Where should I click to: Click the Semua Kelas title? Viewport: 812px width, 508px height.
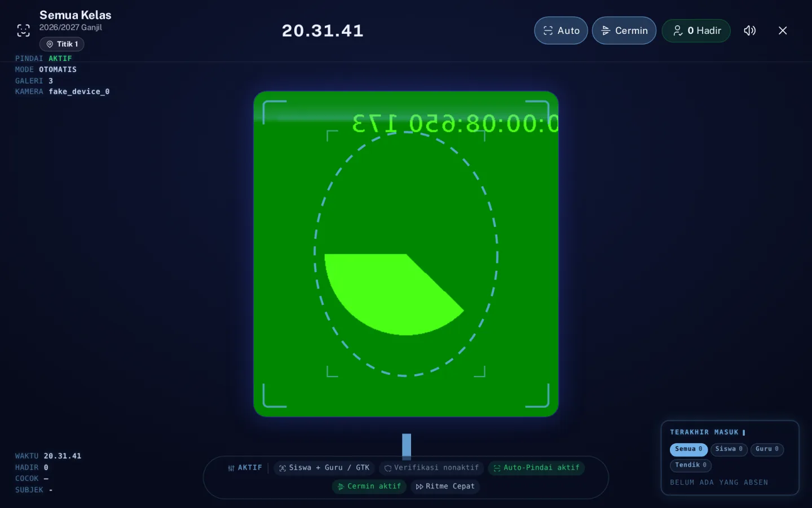(x=76, y=15)
